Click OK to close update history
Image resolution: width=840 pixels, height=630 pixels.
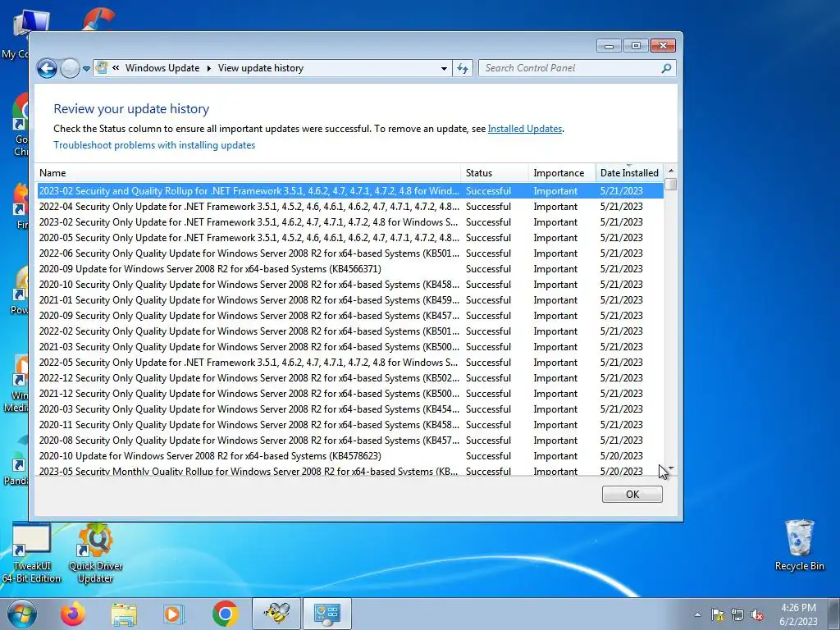pyautogui.click(x=632, y=494)
